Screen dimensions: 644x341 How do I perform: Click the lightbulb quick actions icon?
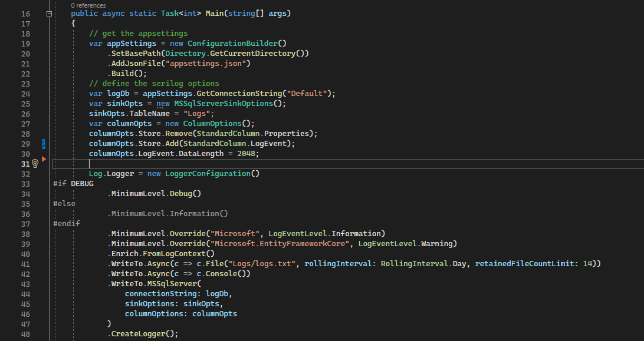coord(35,163)
